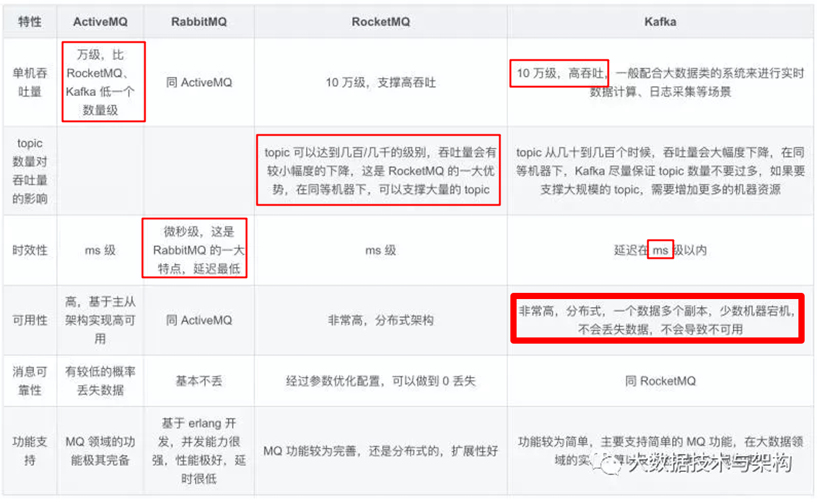This screenshot has width=817, height=504.
Task: Click the '经过参数优化配置，可以做到 0 丢失' cell
Action: [x=380, y=381]
